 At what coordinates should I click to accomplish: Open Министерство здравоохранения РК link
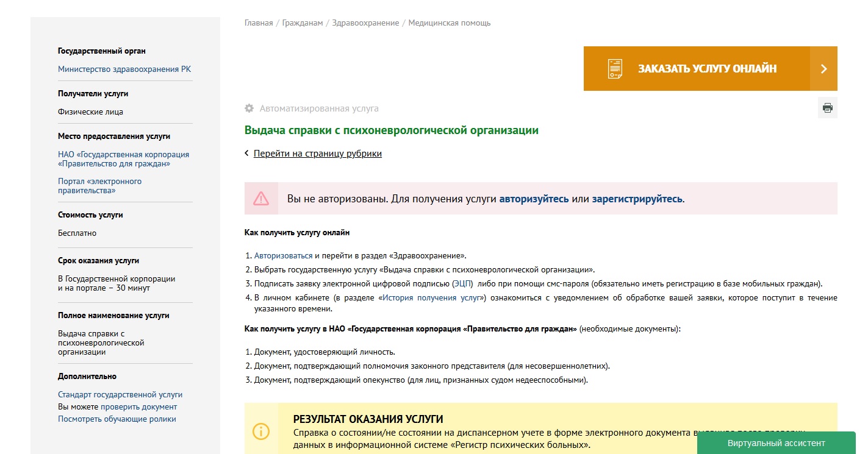point(124,69)
